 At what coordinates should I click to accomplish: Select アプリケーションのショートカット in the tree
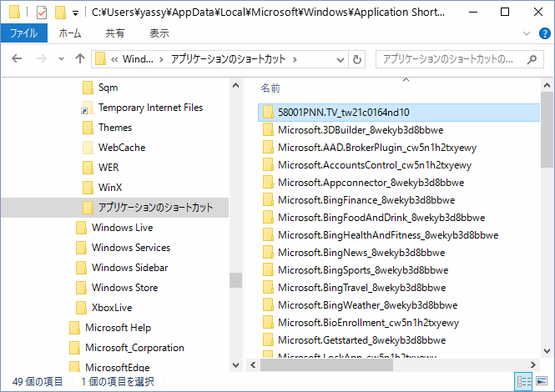[114, 208]
